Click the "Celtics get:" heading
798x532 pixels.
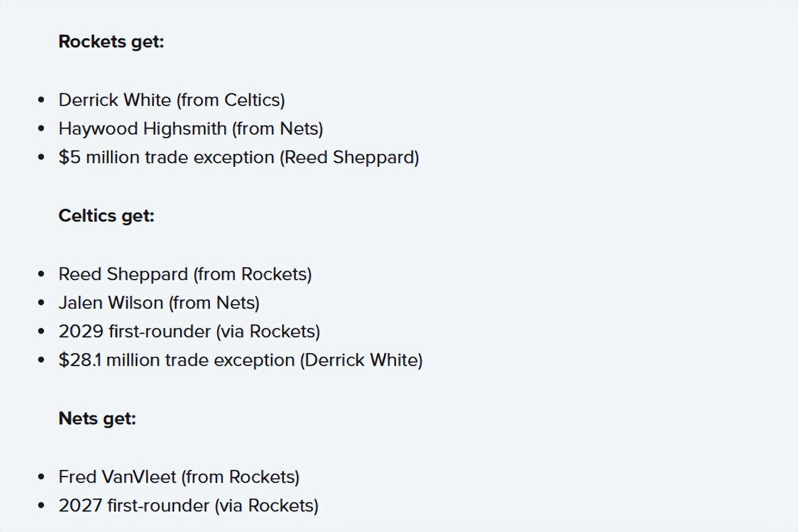click(x=106, y=215)
